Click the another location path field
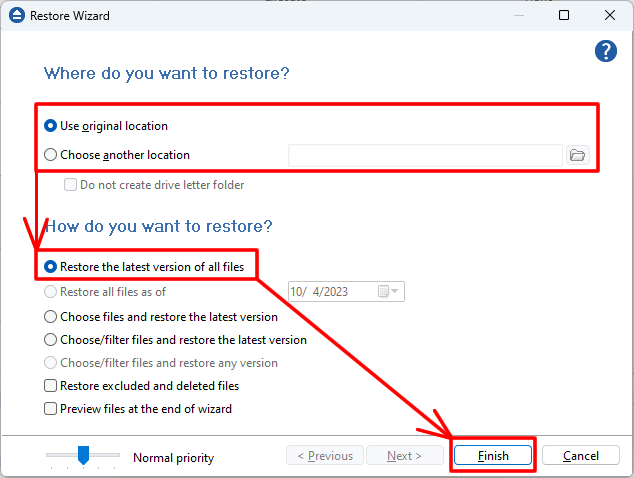Viewport: 634px width, 478px height. tap(425, 155)
